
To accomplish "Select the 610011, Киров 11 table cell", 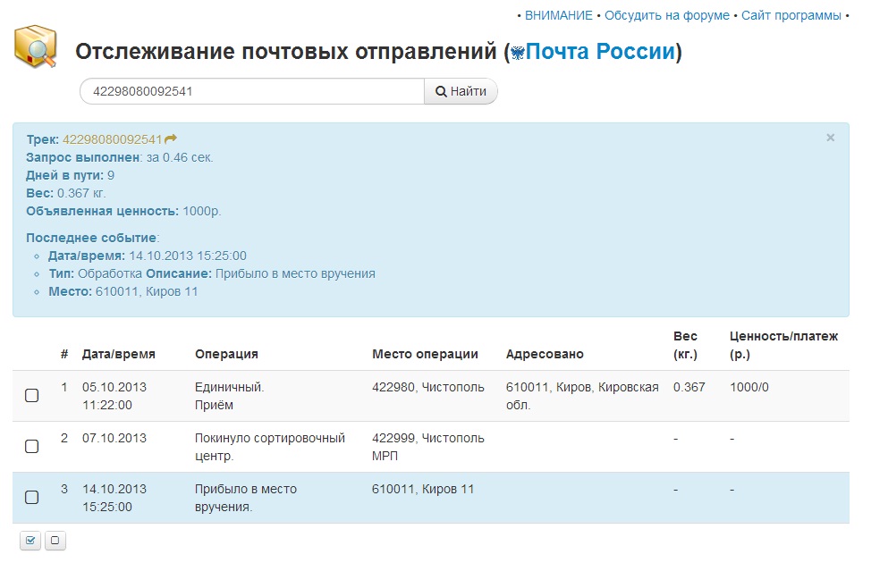I will coord(423,489).
